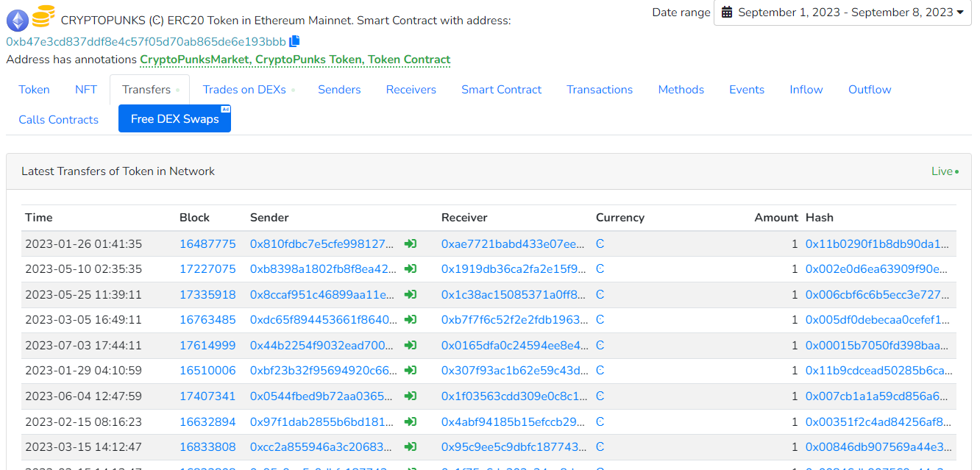Image resolution: width=980 pixels, height=470 pixels.
Task: Open sender address 0xdc65f894453661f8640…
Action: [323, 320]
